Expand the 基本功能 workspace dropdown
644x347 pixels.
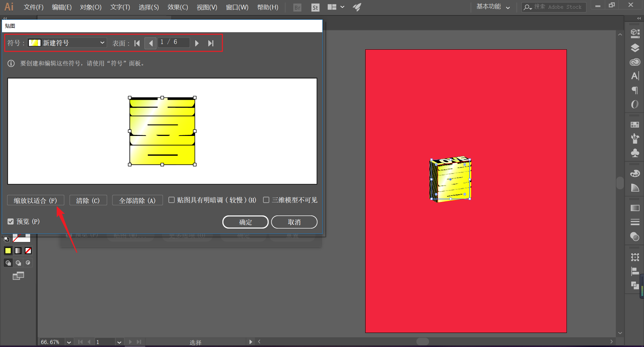coord(493,7)
